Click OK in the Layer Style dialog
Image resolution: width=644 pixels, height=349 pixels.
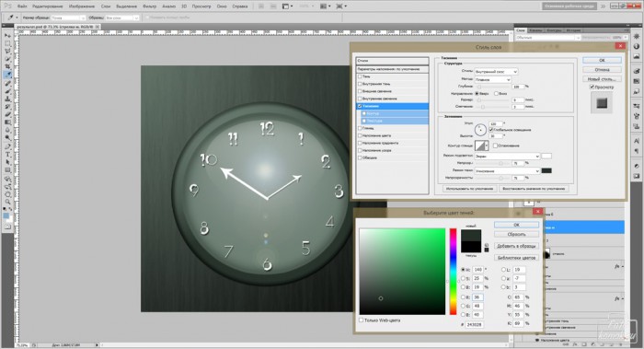[602, 60]
